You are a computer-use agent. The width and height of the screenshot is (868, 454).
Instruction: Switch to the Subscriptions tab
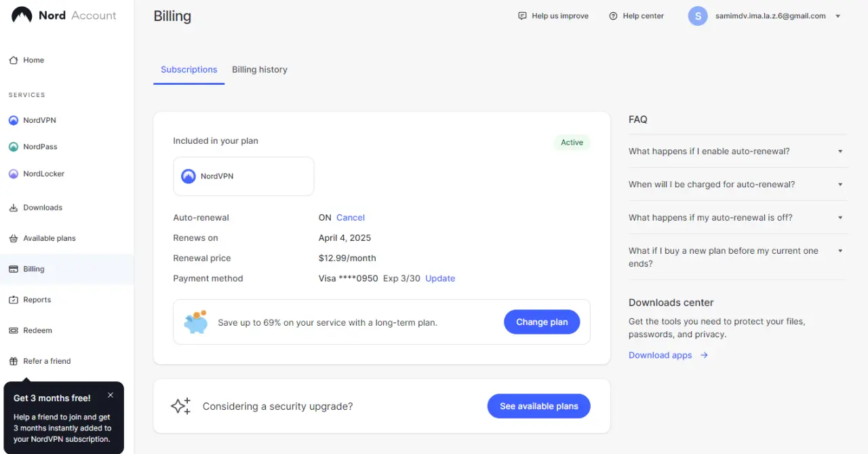click(189, 70)
